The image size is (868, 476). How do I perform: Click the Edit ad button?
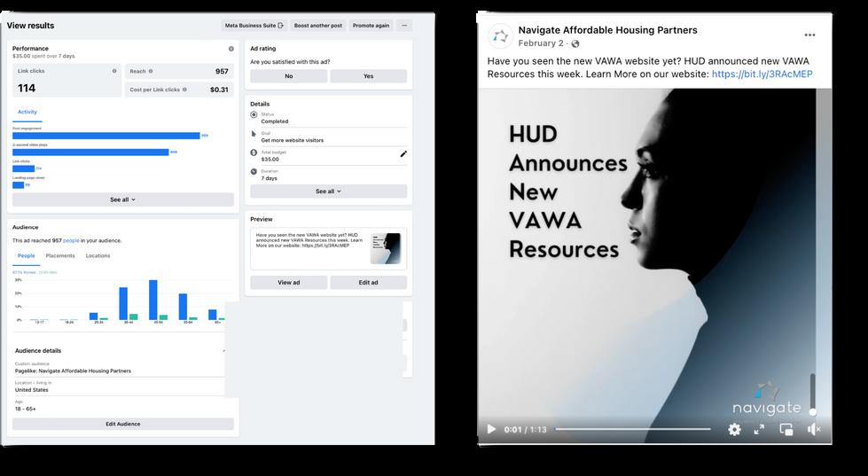coord(368,282)
